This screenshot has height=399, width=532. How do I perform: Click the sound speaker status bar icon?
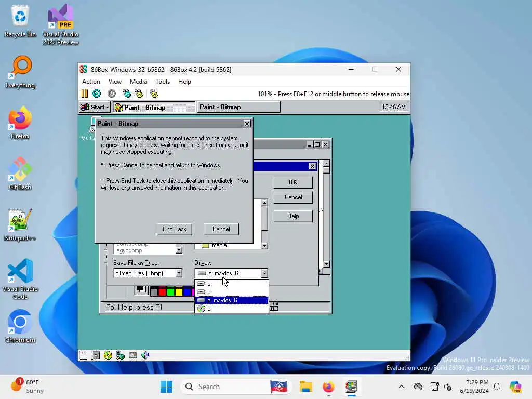coord(145,355)
